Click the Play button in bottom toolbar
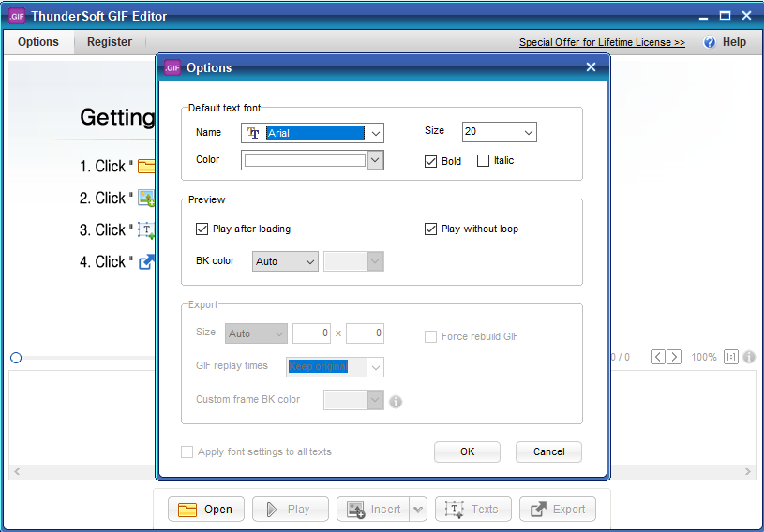Screen dimensions: 764x532 coord(291,510)
